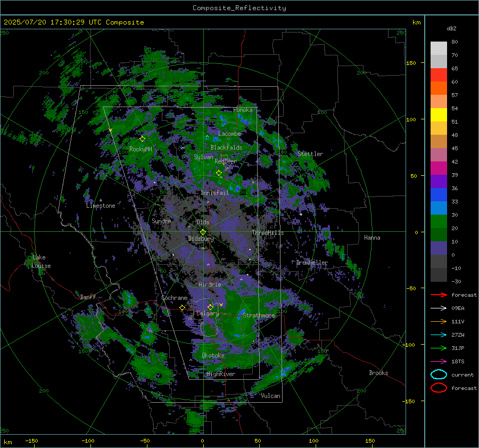Select the RedDeer city label
Image resolution: width=479 pixels, height=448 pixels.
[226, 161]
